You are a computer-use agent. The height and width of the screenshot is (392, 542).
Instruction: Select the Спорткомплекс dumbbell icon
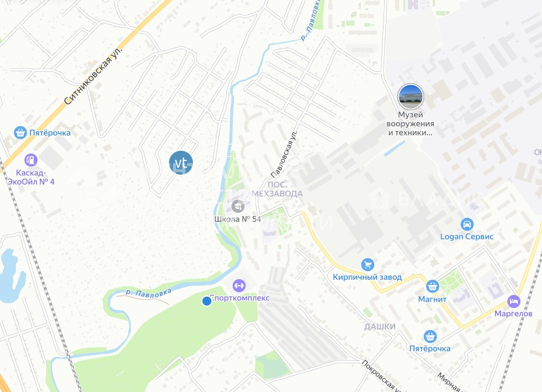[239, 286]
